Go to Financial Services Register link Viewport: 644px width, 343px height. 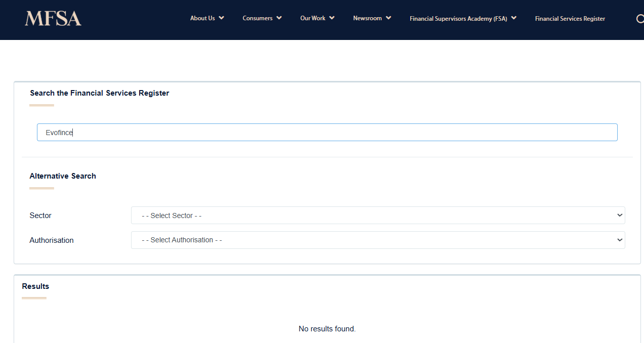(x=570, y=19)
